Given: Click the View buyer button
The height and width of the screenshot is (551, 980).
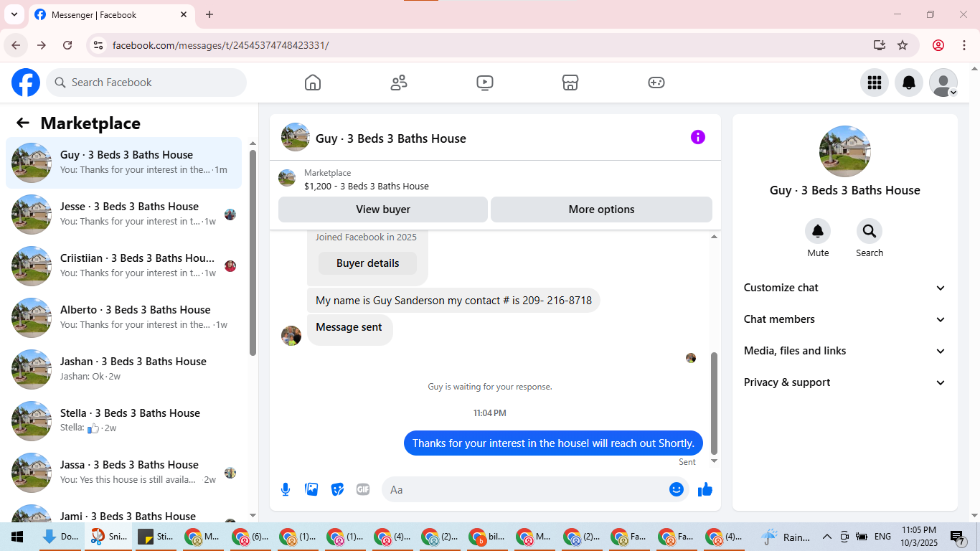Looking at the screenshot, I should (x=383, y=209).
